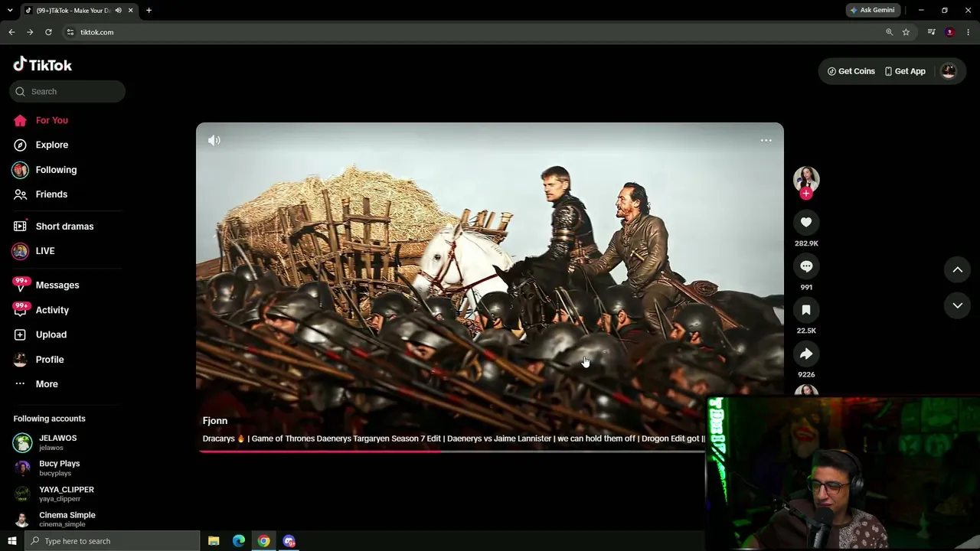Open Messages in the sidebar
This screenshot has height=551, width=980.
click(x=57, y=285)
